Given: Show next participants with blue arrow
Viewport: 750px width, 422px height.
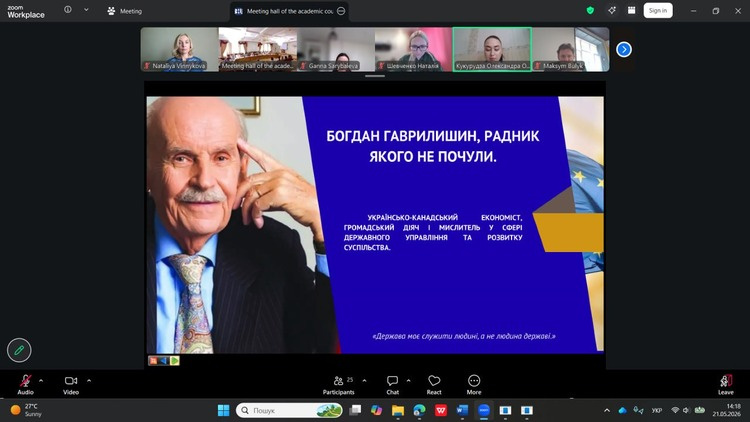Looking at the screenshot, I should (x=624, y=49).
